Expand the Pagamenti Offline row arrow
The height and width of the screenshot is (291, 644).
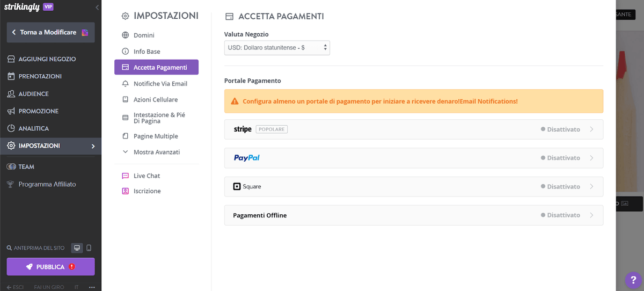click(x=591, y=215)
